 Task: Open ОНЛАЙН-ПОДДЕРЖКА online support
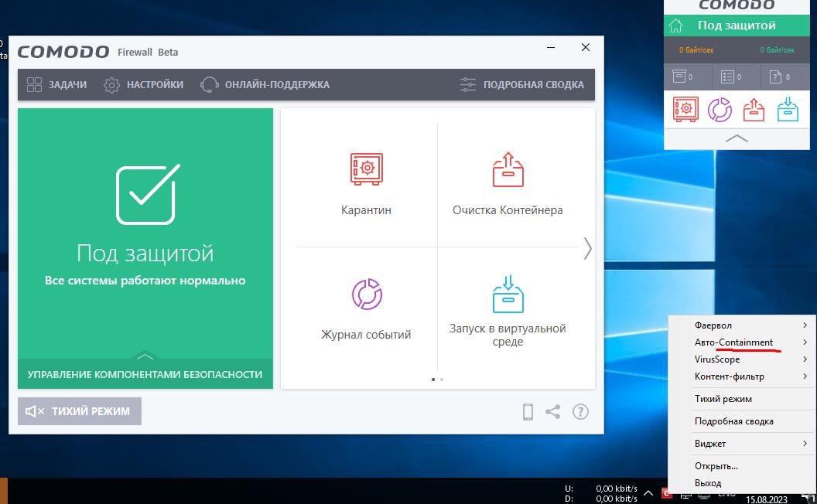click(x=265, y=84)
